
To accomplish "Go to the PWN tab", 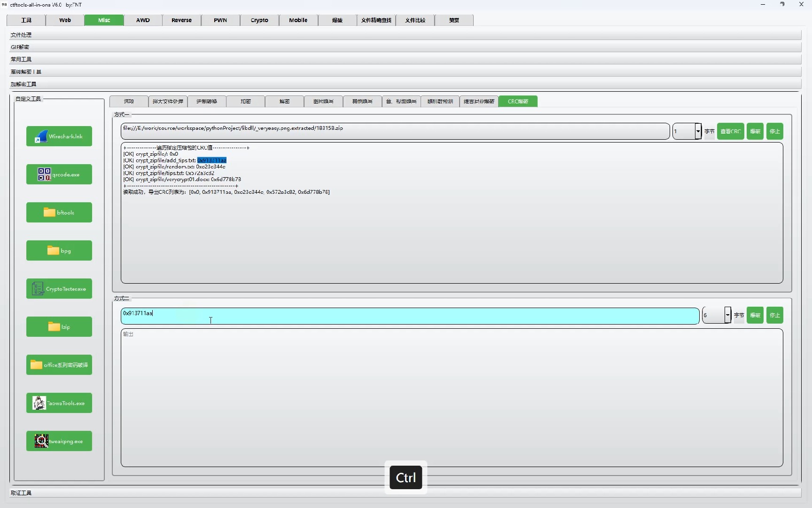I will coord(220,20).
